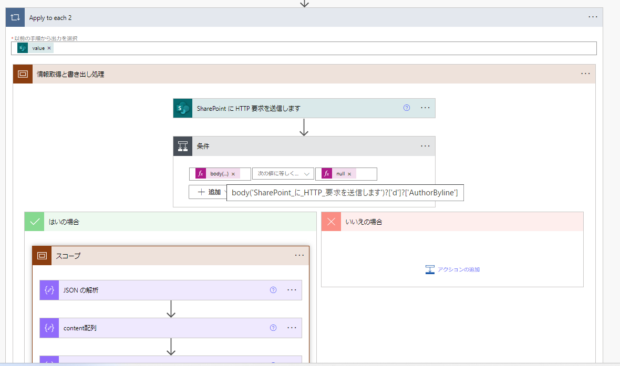The width and height of the screenshot is (620, 366).
Task: Click the fx icon of the body token
Action: (x=200, y=174)
